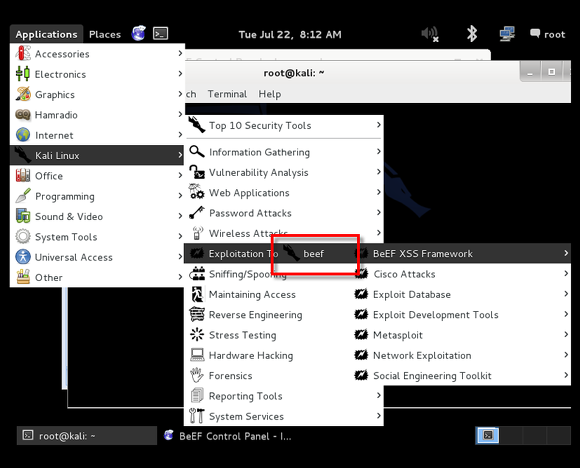580x468 pixels.
Task: Launch beef from the submenu
Action: click(314, 253)
